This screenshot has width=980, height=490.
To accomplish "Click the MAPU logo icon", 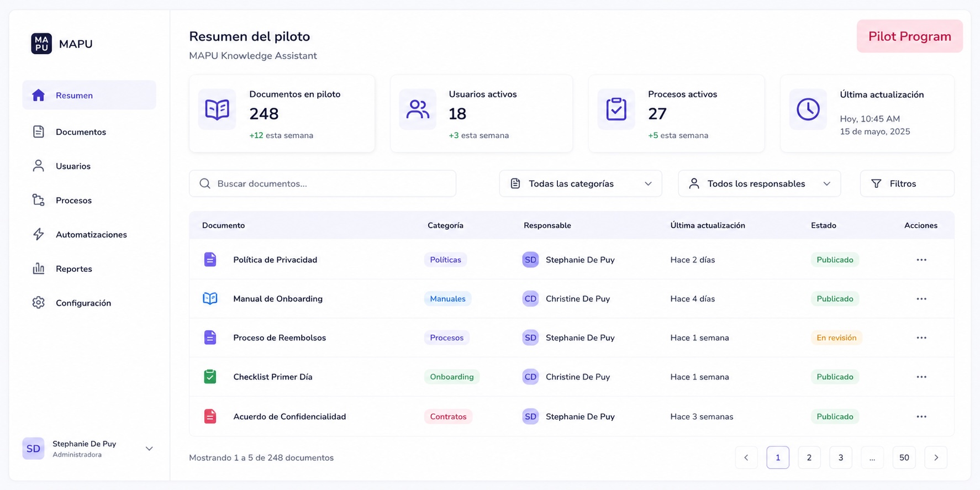I will click(x=41, y=44).
